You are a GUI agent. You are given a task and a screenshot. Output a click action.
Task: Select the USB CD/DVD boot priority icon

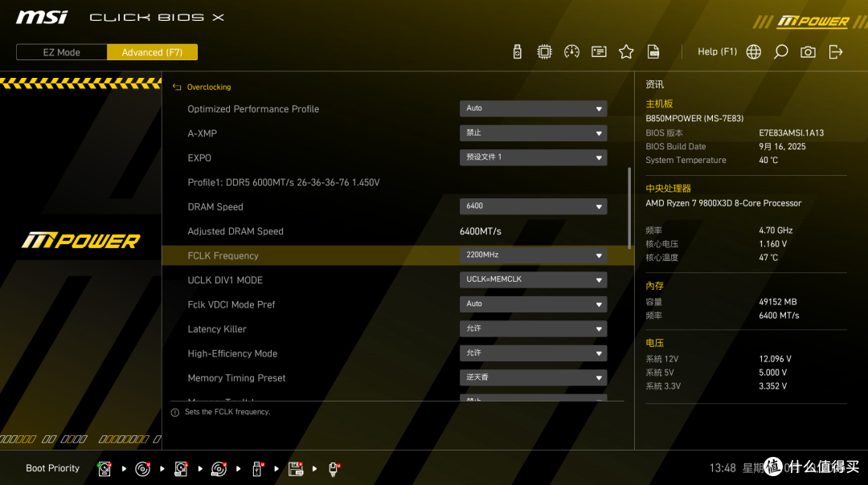[219, 469]
